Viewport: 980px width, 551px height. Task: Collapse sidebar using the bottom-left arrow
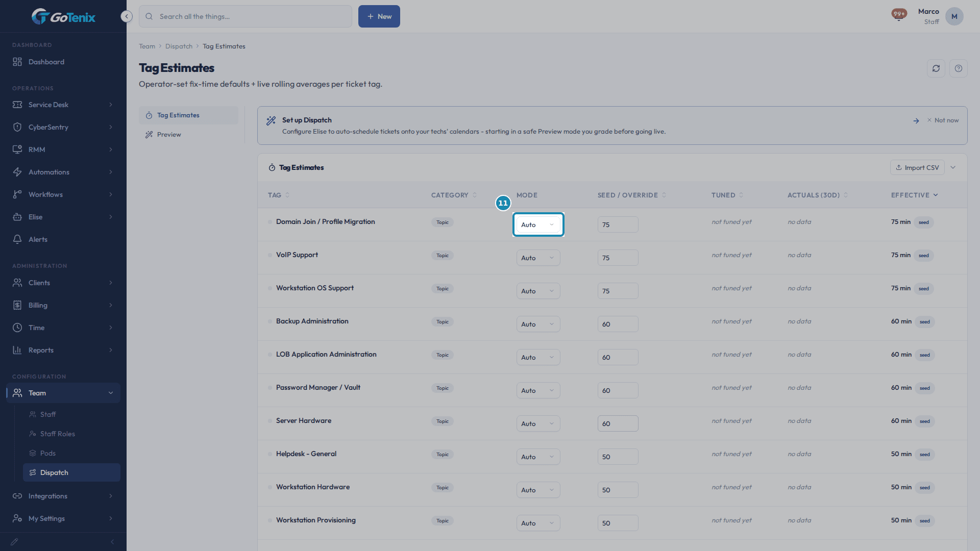click(x=112, y=542)
